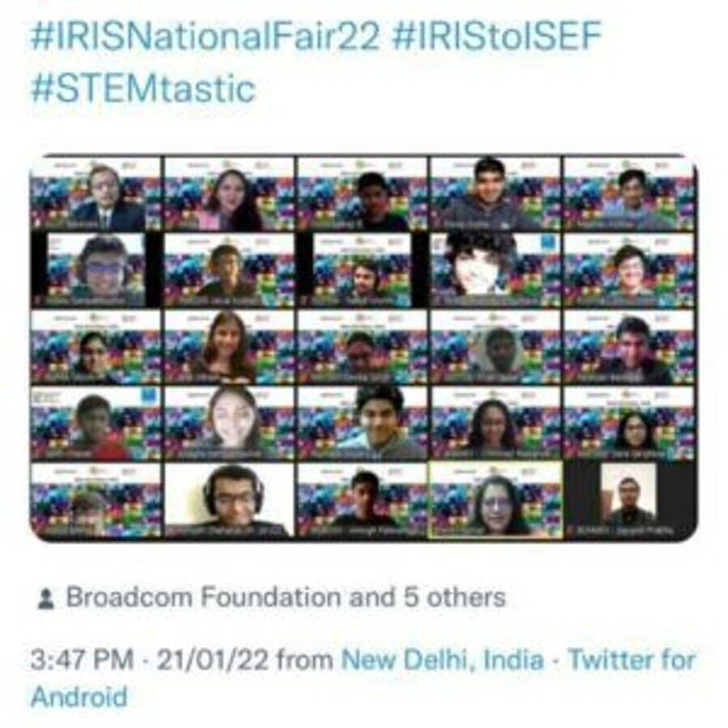Click the close-up smiling participant beside red-shirt tile
The image size is (728, 728).
click(x=230, y=423)
